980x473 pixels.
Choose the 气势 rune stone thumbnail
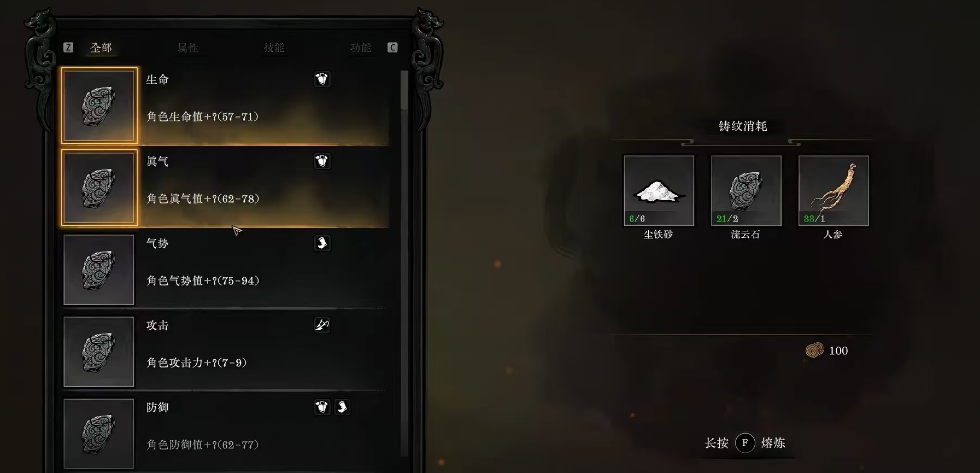99,270
